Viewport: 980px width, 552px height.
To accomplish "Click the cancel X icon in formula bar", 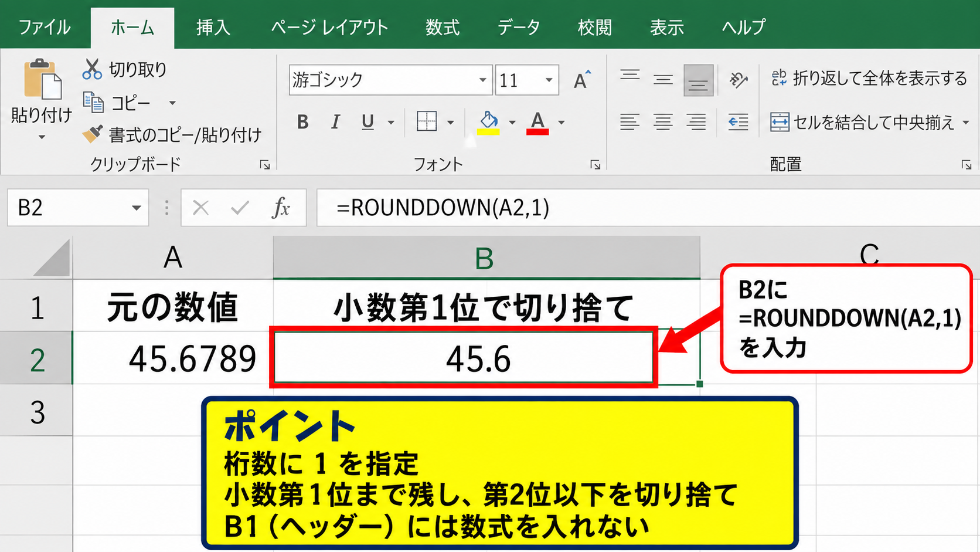I will coord(201,208).
